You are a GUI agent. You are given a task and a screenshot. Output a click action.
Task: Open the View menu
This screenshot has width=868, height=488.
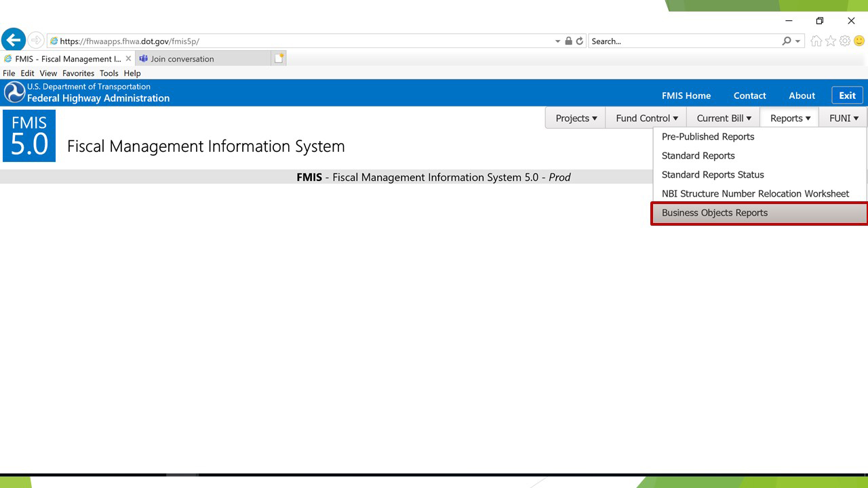click(48, 73)
